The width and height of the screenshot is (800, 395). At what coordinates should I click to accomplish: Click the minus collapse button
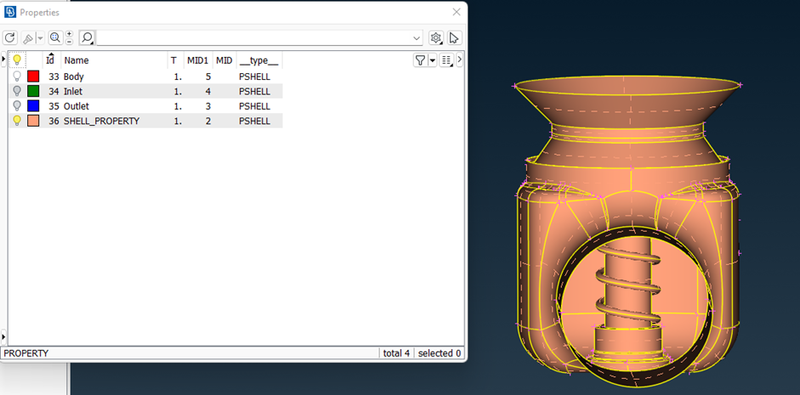(69, 41)
